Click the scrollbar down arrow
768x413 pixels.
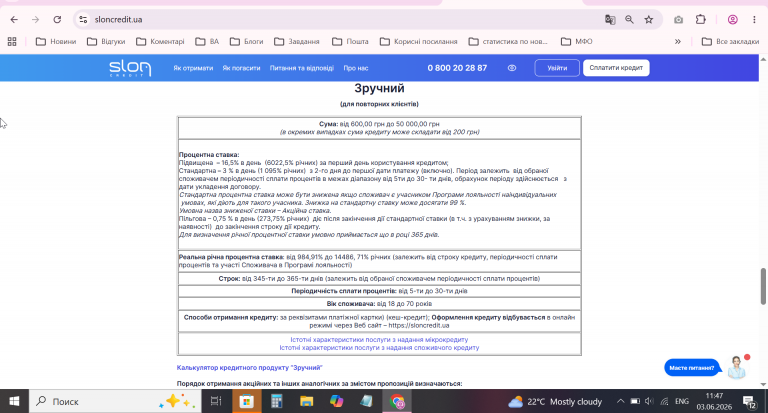coord(763,385)
